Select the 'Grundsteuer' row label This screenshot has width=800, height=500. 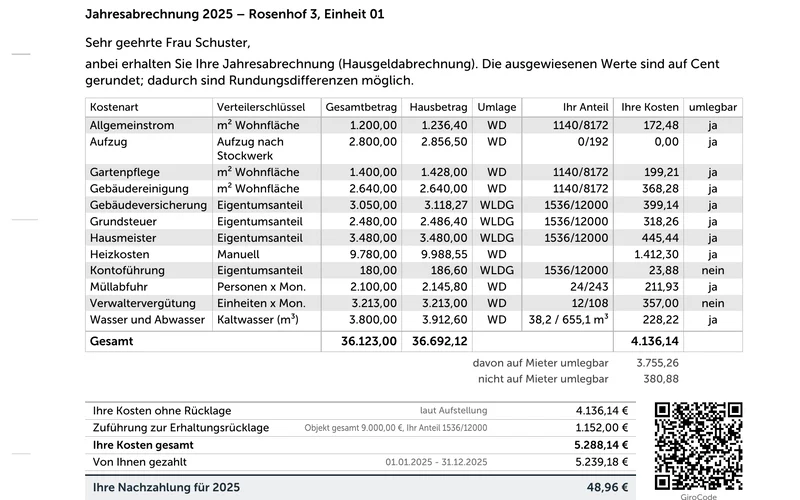123,221
